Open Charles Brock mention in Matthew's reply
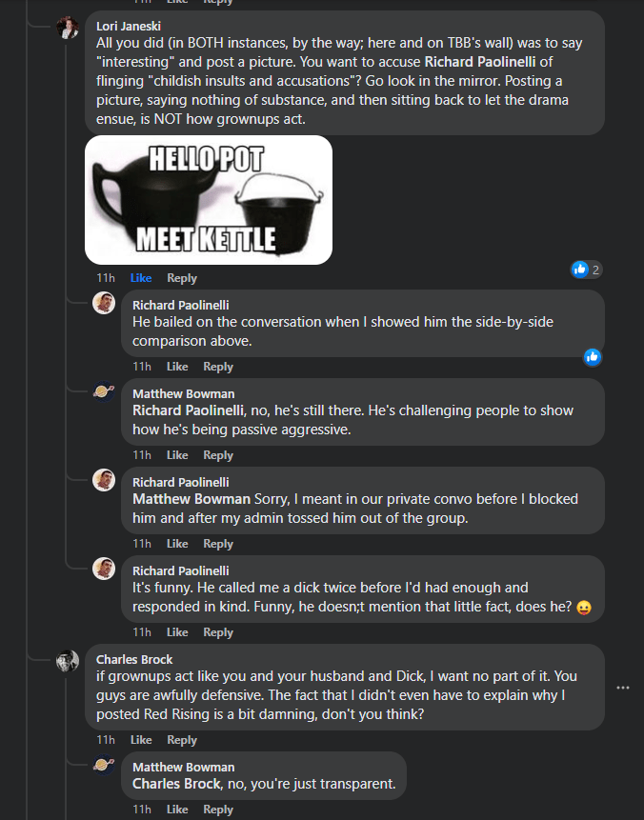 pyautogui.click(x=171, y=785)
